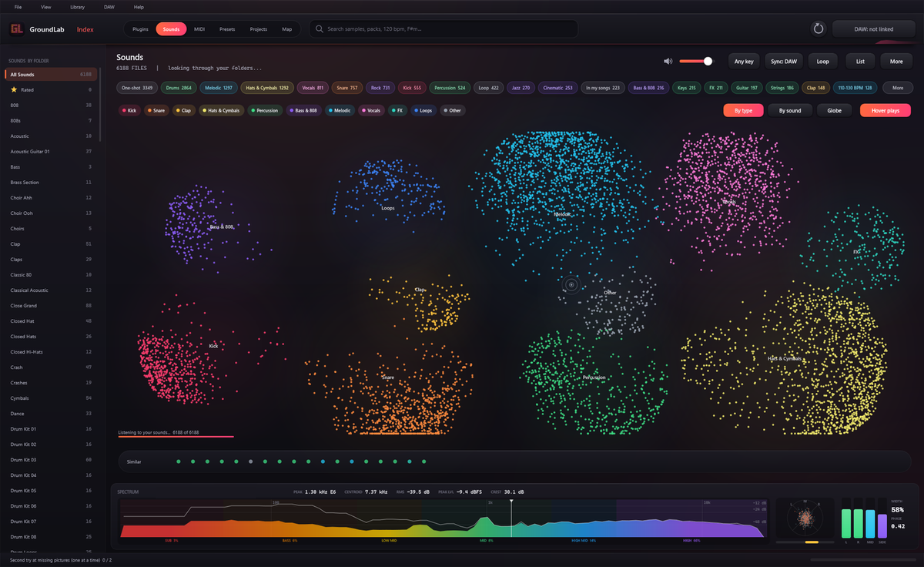Switch to Globe view
The width and height of the screenshot is (924, 567).
(834, 110)
